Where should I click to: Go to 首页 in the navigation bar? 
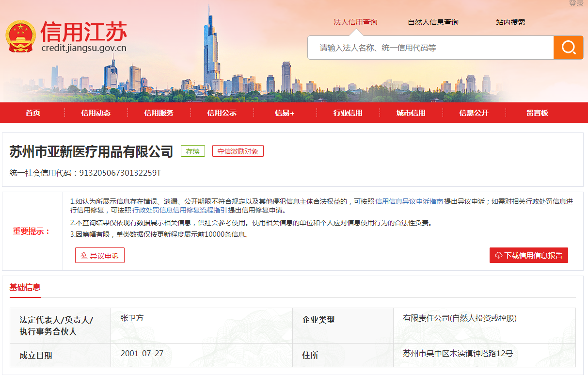33,113
